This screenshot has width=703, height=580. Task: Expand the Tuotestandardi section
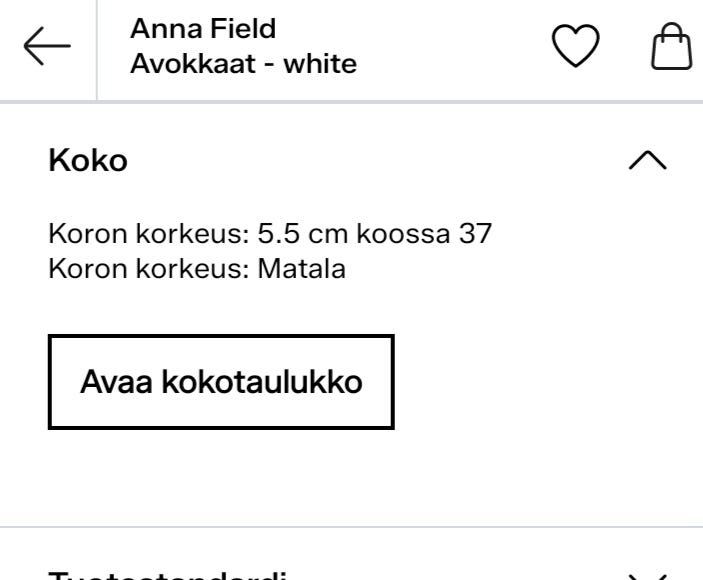click(352, 576)
